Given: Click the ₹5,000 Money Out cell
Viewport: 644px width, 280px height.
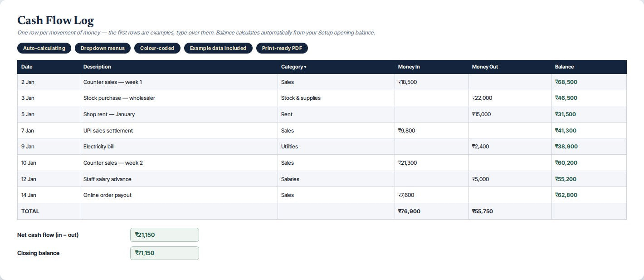Looking at the screenshot, I should click(x=510, y=179).
